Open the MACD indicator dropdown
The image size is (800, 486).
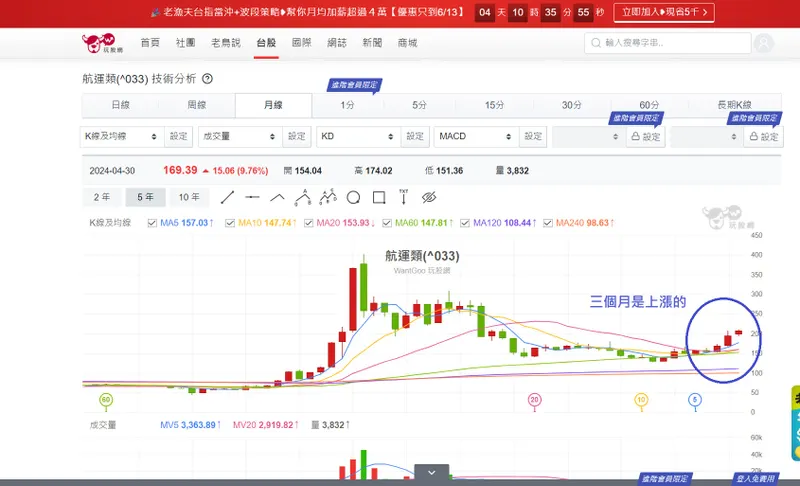click(x=476, y=137)
